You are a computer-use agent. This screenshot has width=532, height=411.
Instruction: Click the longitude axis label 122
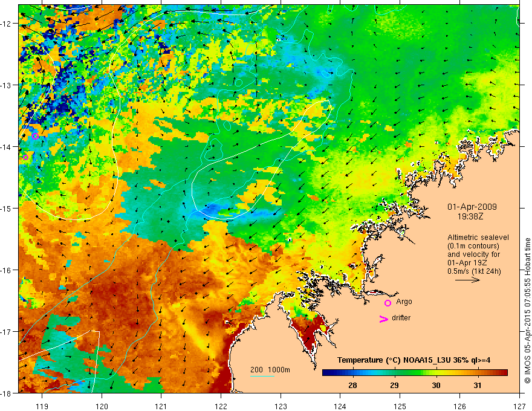(x=221, y=406)
